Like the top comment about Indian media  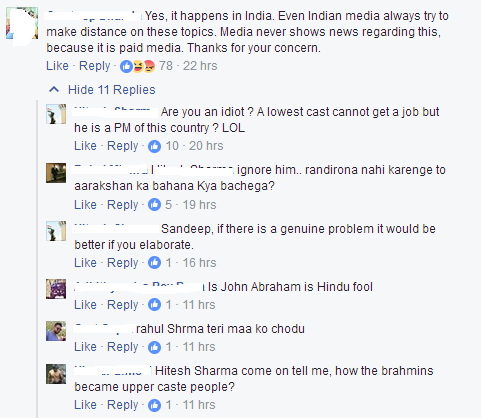point(57,66)
